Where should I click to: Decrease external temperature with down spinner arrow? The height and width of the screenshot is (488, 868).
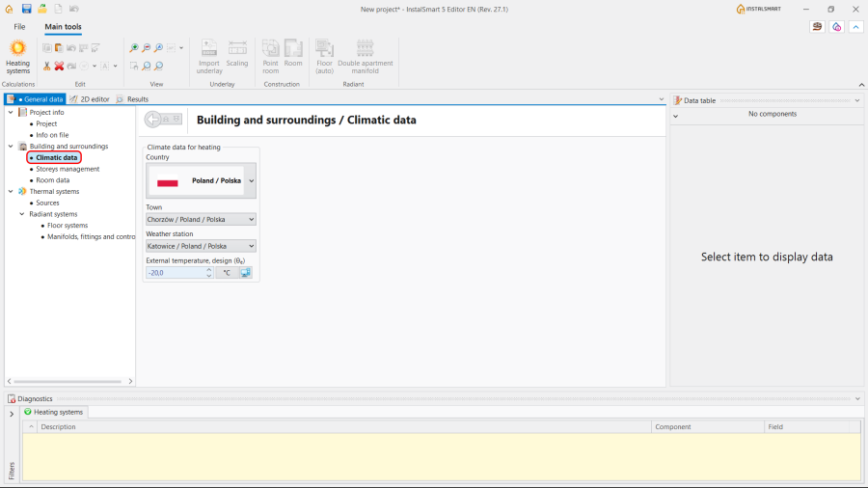[x=208, y=276]
